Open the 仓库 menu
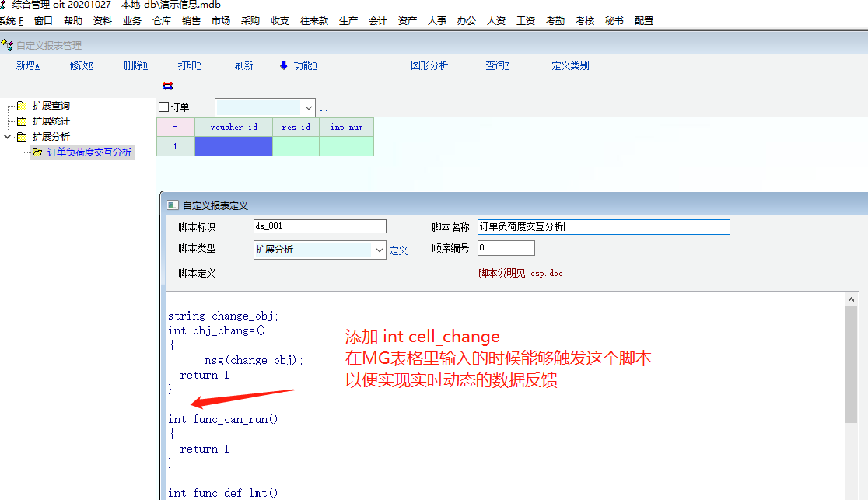Viewport: 868px width, 500px height. [162, 21]
